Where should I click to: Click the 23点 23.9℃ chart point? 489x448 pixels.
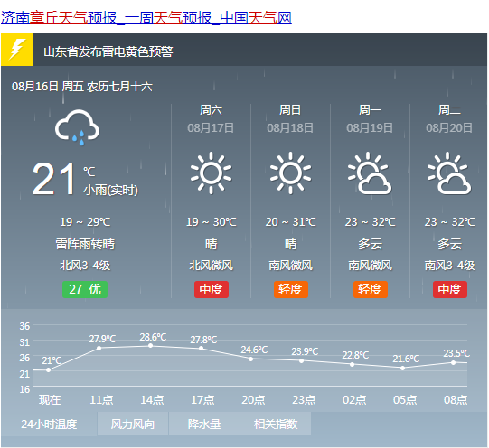pyautogui.click(x=301, y=360)
